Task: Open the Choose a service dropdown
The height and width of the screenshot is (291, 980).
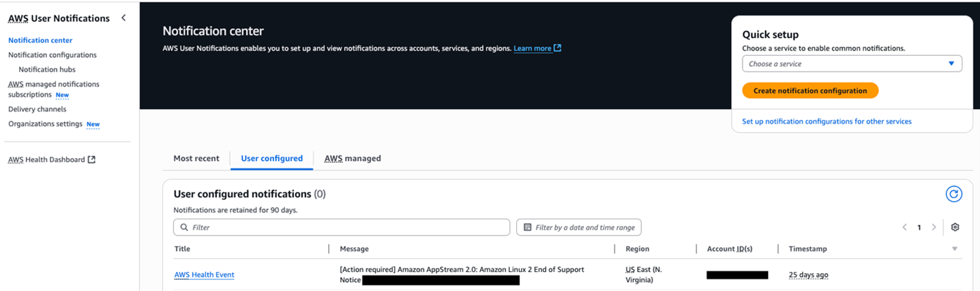Action: 852,63
